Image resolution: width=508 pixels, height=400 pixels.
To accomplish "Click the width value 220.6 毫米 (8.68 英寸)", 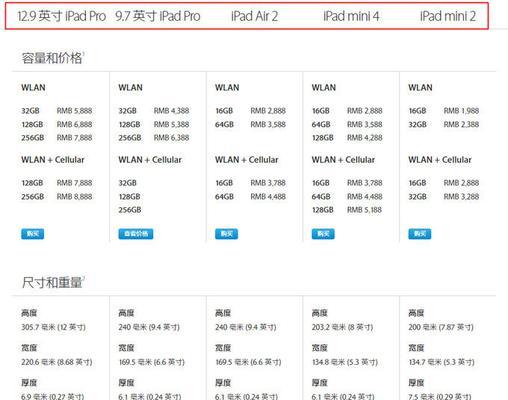I will coord(57,362).
